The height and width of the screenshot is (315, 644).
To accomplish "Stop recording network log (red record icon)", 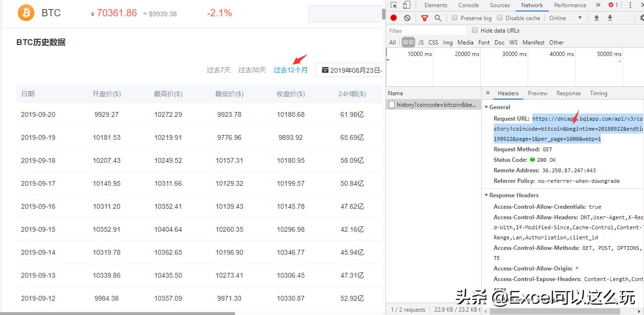I will [394, 18].
